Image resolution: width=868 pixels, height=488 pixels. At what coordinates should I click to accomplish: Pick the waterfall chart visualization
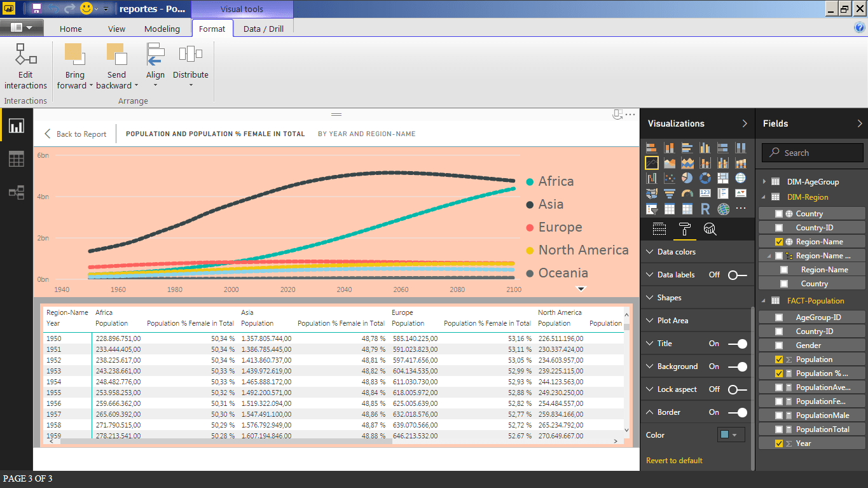click(x=652, y=178)
